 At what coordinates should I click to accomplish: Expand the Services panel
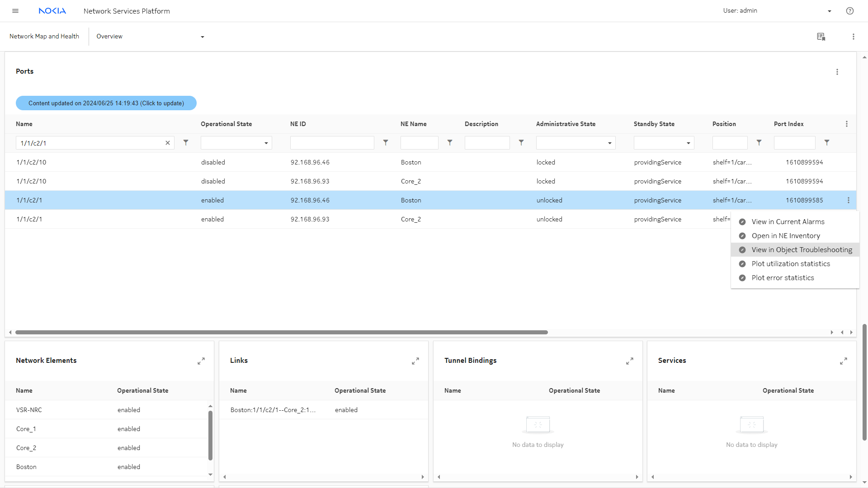tap(844, 361)
